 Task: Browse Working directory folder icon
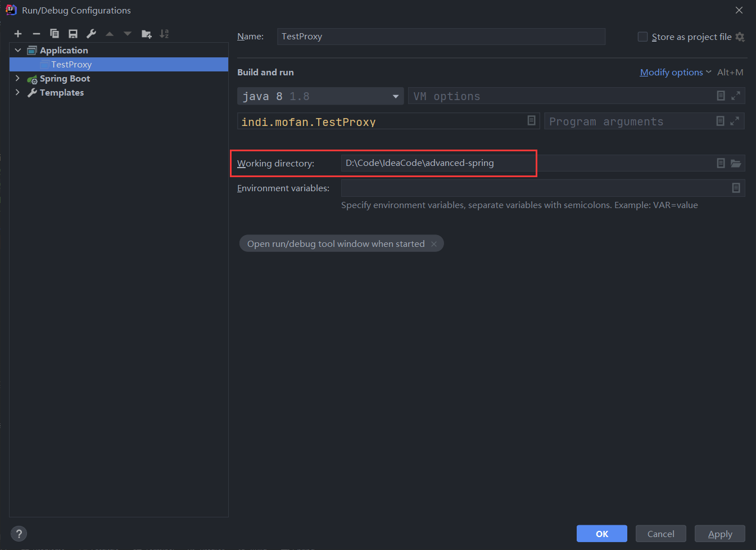click(x=736, y=163)
